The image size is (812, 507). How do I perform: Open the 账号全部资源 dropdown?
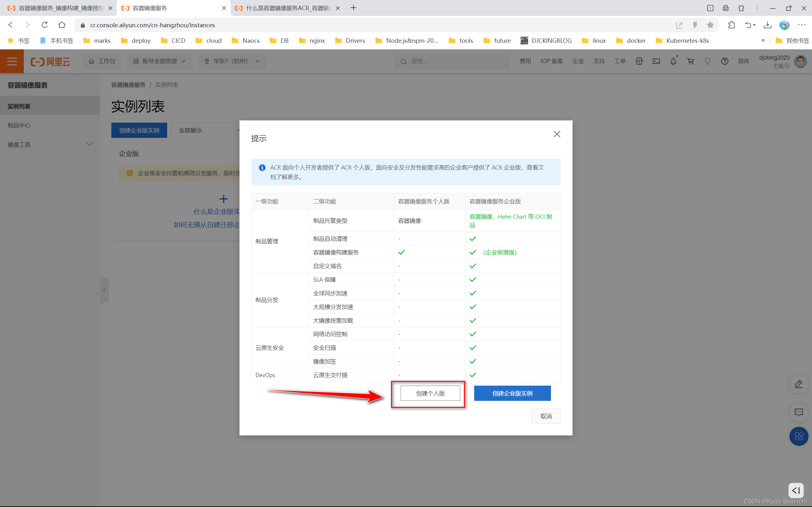(x=159, y=61)
